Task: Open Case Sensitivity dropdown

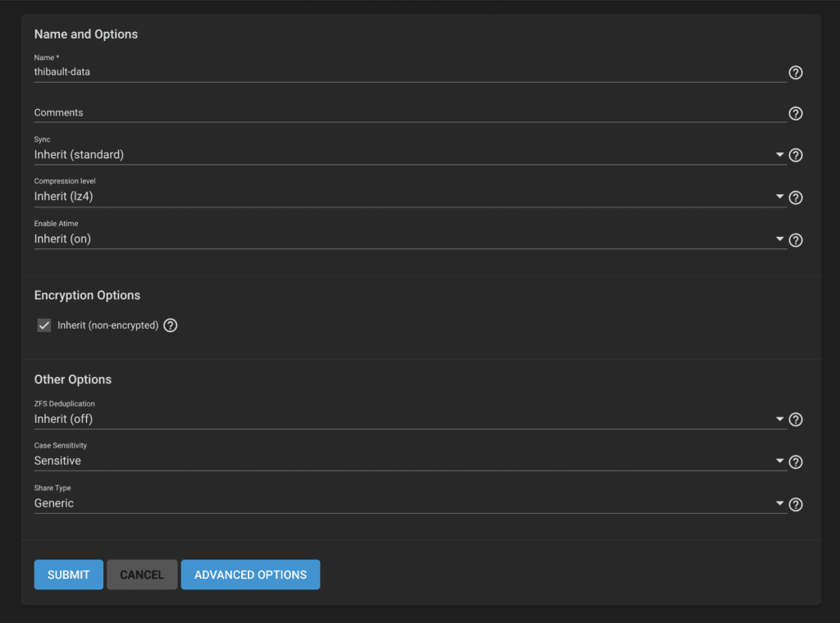Action: pyautogui.click(x=410, y=461)
